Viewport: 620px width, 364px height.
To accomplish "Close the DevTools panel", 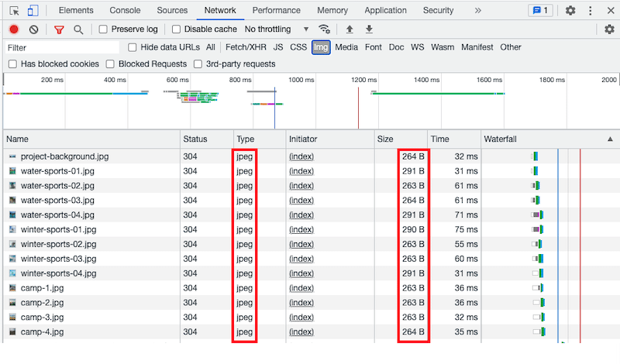I will (611, 11).
